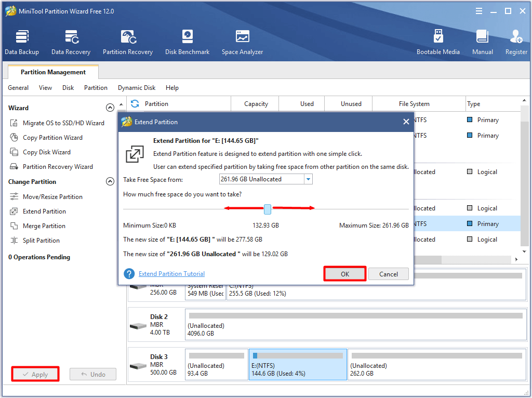Open the hamburger menu in title bar
532x398 pixels.
[x=478, y=11]
